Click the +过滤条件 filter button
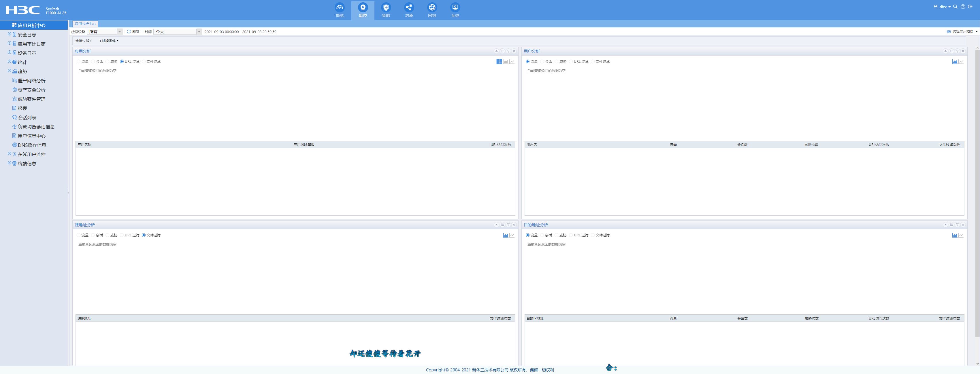The image size is (980, 374). click(109, 41)
